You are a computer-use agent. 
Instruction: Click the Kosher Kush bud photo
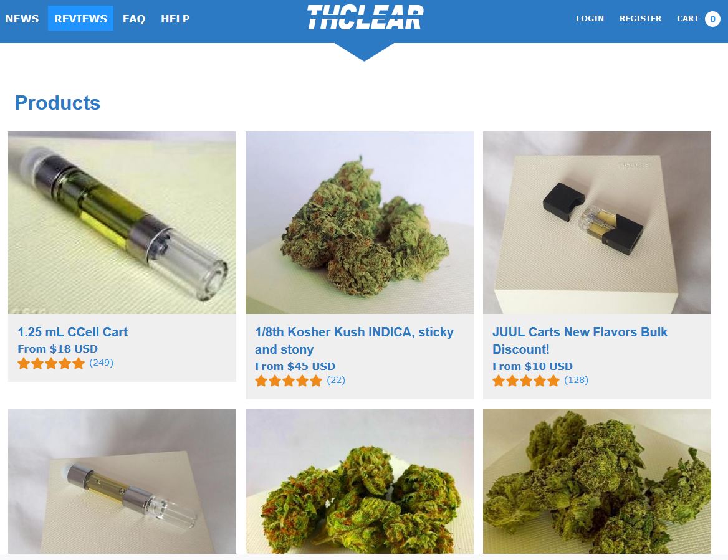coord(360,223)
